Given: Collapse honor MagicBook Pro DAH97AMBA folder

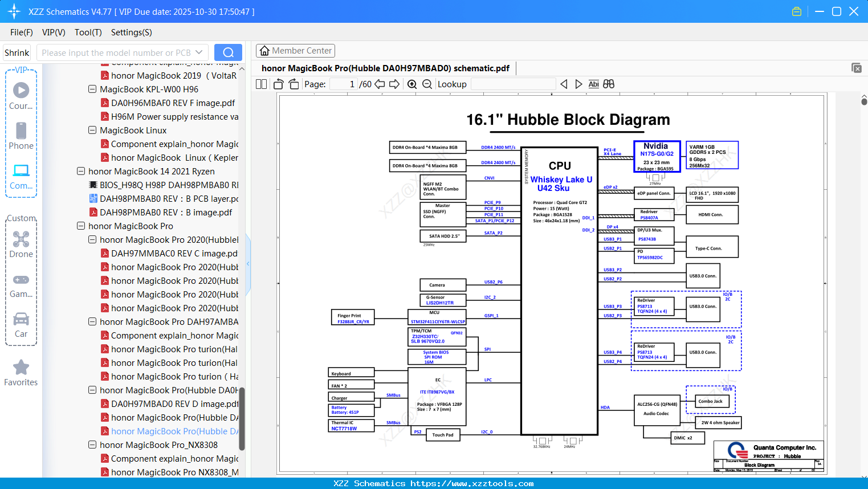Looking at the screenshot, I should pos(92,321).
